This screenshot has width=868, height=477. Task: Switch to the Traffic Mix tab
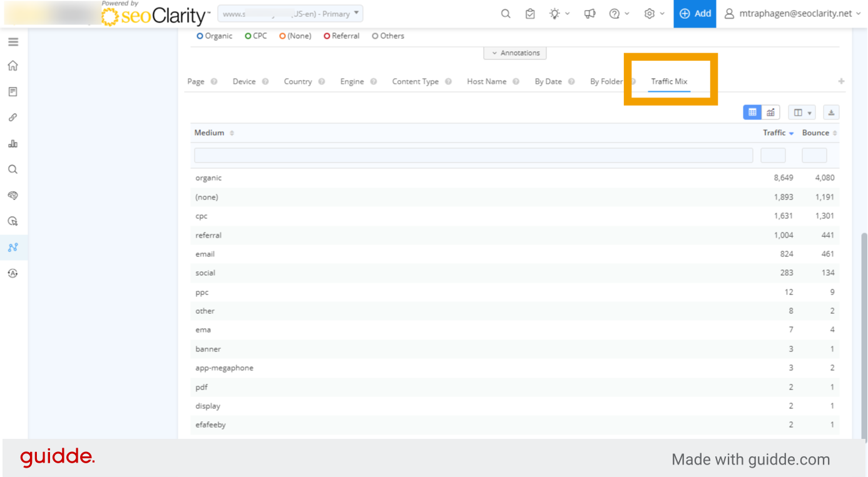tap(669, 82)
